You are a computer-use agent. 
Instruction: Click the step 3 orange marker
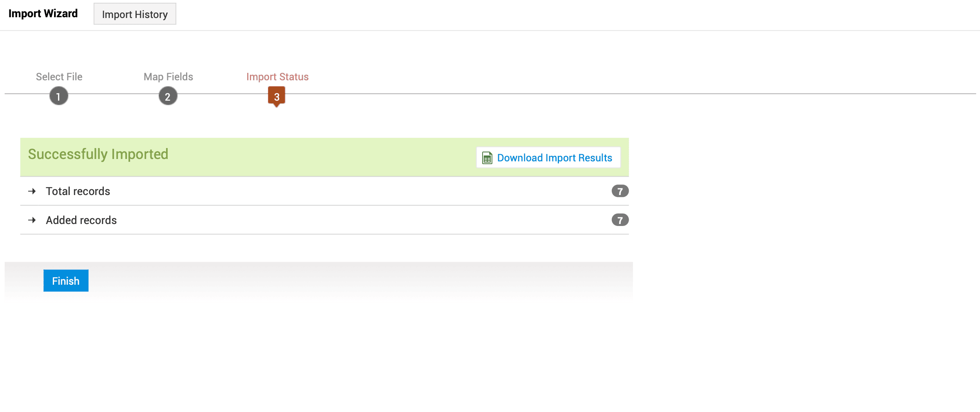(x=277, y=96)
